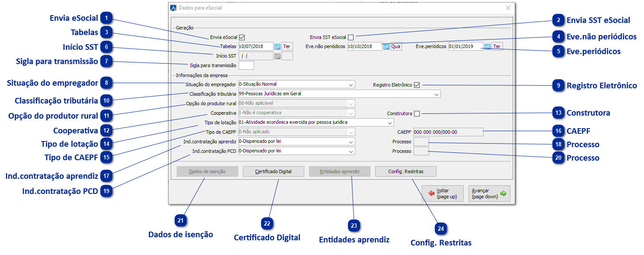Open the calendar for Eve.periódicos
The height and width of the screenshot is (255, 644).
coord(487,46)
